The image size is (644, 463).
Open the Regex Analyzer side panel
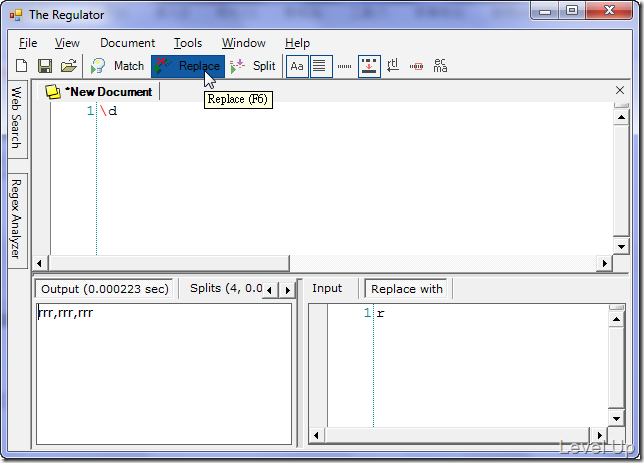click(x=16, y=219)
